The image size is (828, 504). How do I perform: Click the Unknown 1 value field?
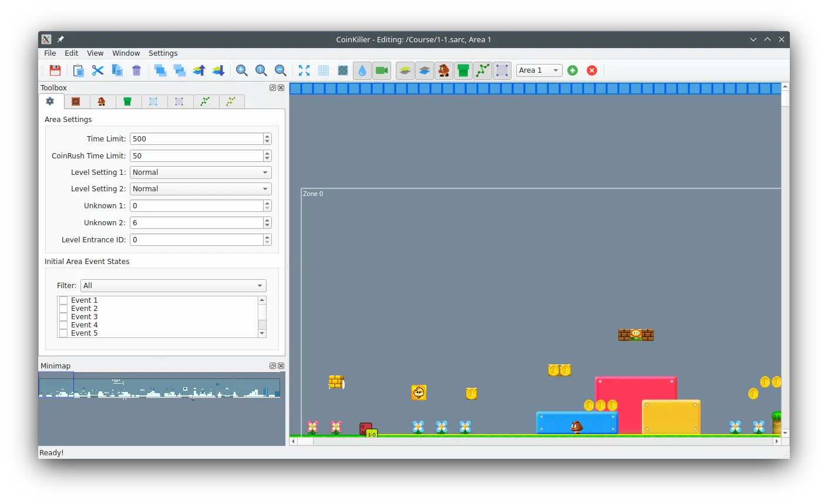point(196,206)
